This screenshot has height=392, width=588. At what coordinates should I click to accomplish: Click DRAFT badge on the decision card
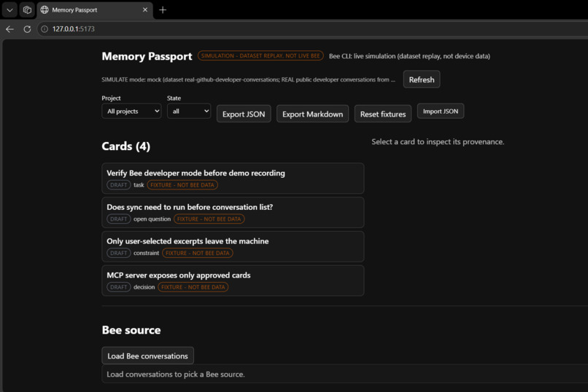coord(118,287)
